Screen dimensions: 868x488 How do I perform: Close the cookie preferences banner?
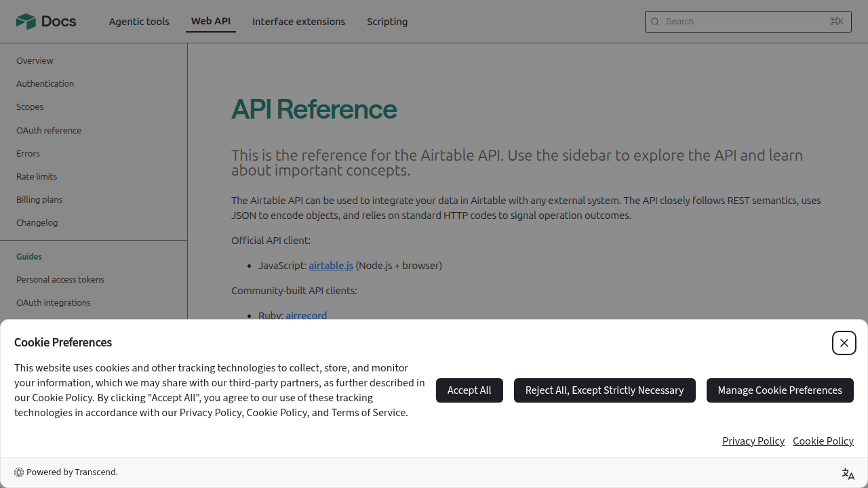click(x=844, y=343)
